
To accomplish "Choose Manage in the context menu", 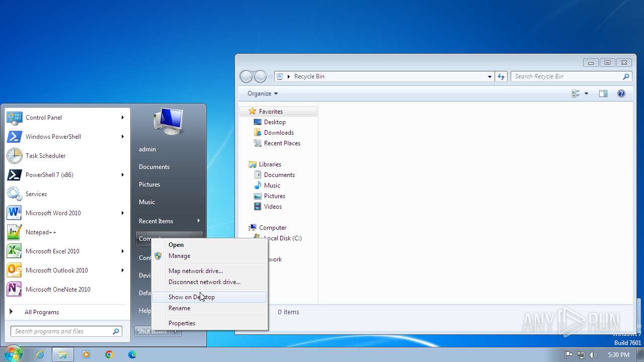I will pyautogui.click(x=210, y=256).
